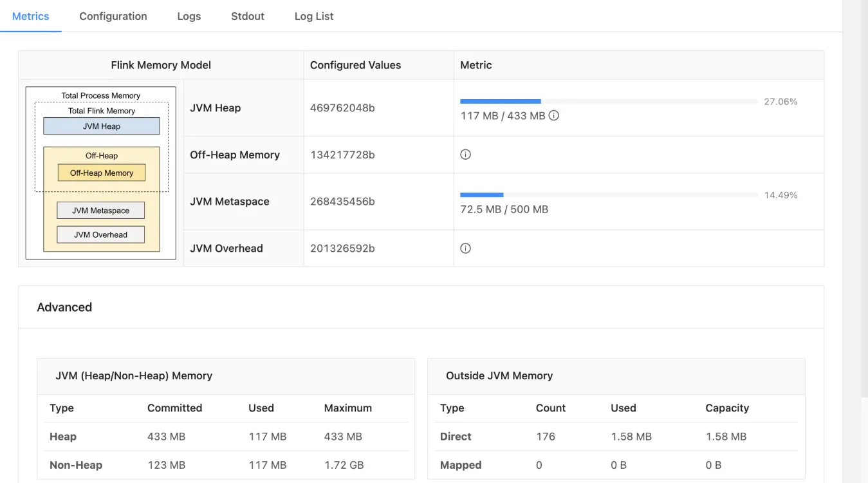Screen dimensions: 868x483
Task: Click the Maximum column header
Action: coord(348,408)
